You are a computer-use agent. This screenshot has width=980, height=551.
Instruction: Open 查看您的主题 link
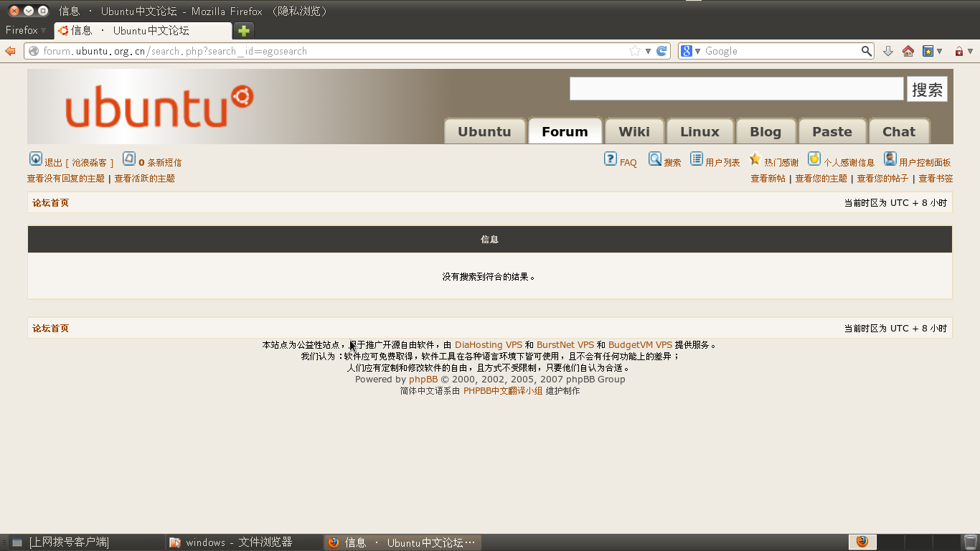point(821,179)
